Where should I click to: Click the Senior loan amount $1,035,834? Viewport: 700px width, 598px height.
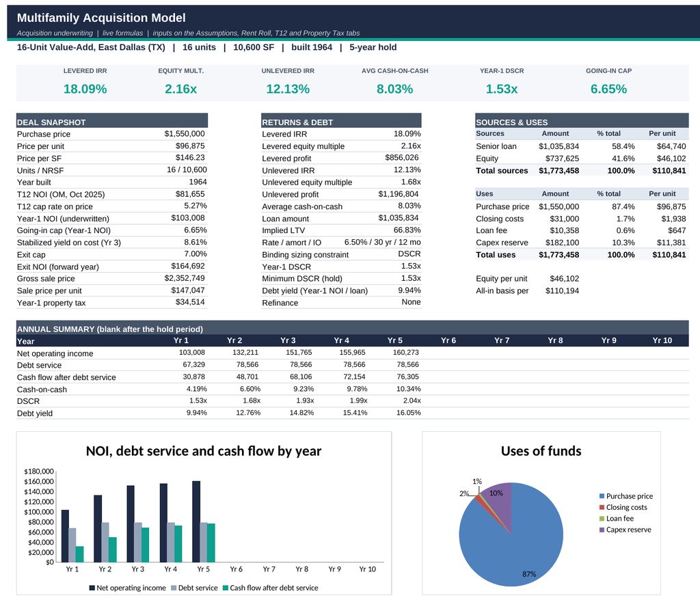pos(559,146)
